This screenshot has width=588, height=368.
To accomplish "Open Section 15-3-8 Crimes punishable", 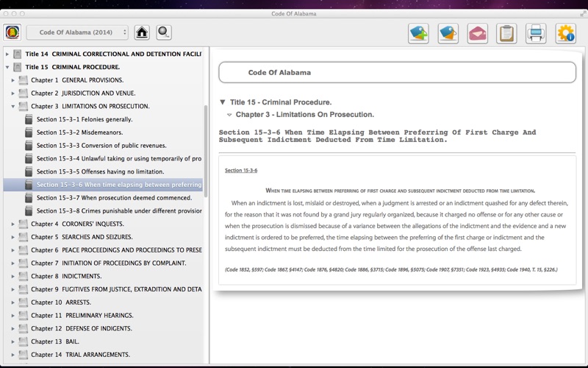I will pos(119,211).
